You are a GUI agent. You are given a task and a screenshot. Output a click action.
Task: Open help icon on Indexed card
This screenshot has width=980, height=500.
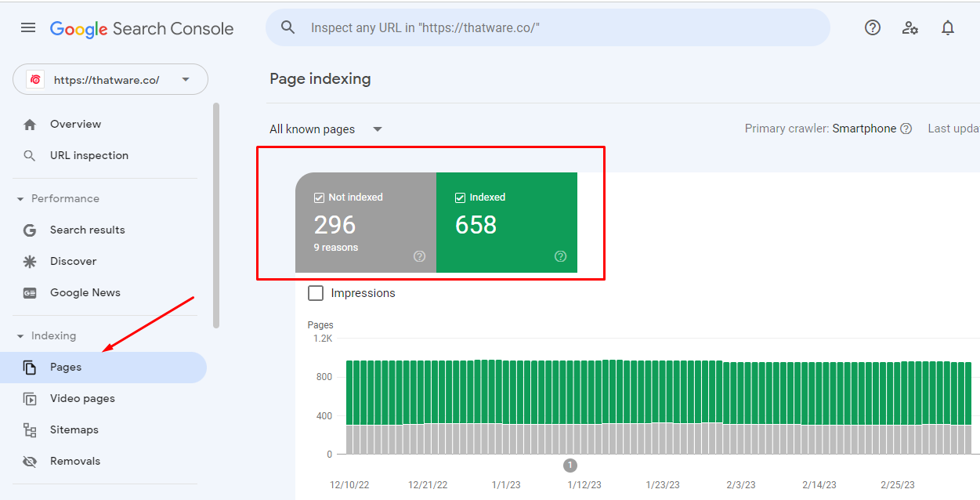tap(561, 256)
